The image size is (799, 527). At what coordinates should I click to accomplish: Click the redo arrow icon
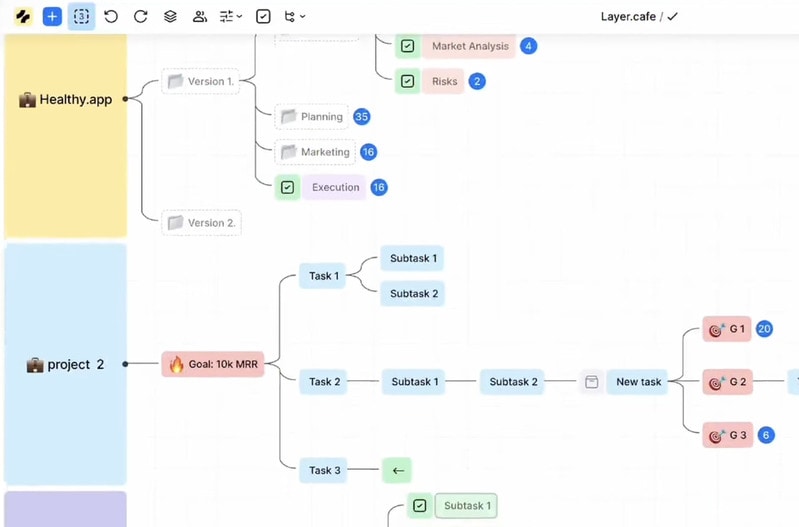141,16
